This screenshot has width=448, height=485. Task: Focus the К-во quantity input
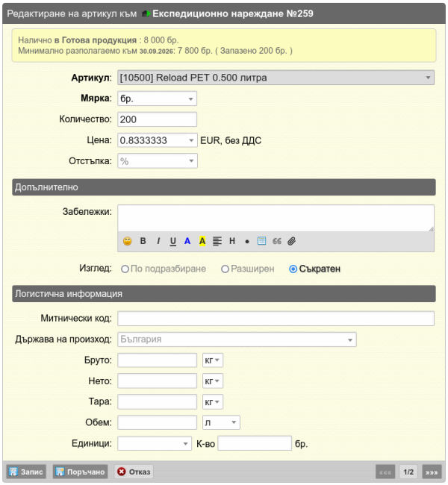[255, 443]
